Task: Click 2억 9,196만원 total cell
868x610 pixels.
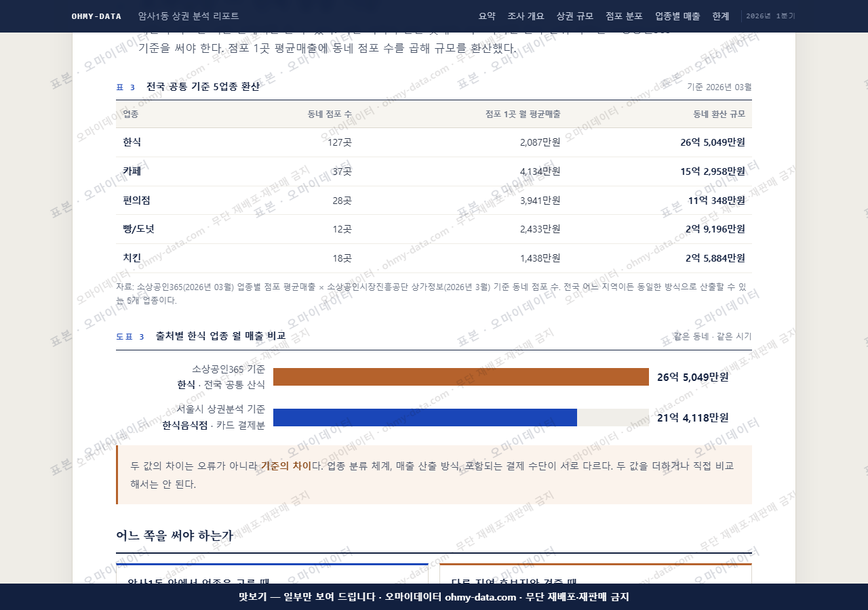Action: 715,229
